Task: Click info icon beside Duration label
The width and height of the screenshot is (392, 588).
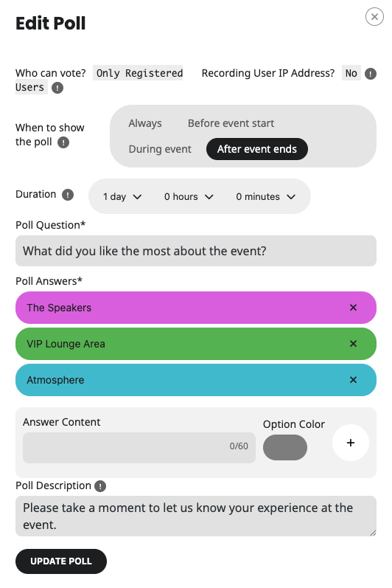Action: [x=68, y=195]
